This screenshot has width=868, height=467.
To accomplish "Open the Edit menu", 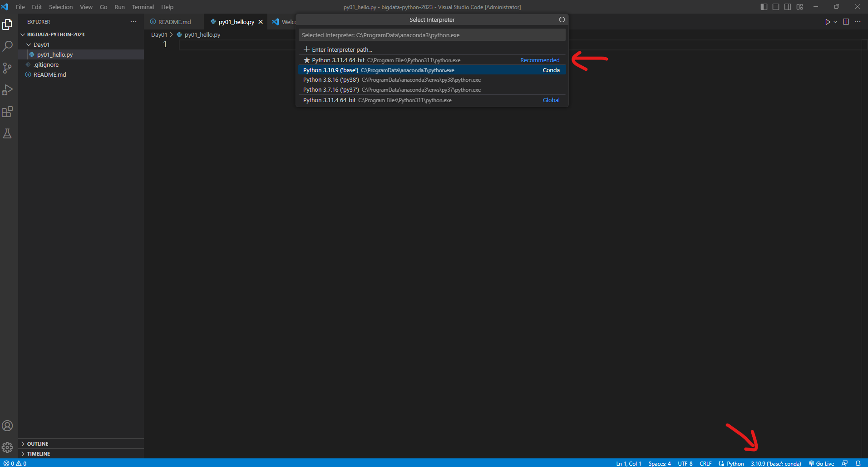I will (37, 7).
